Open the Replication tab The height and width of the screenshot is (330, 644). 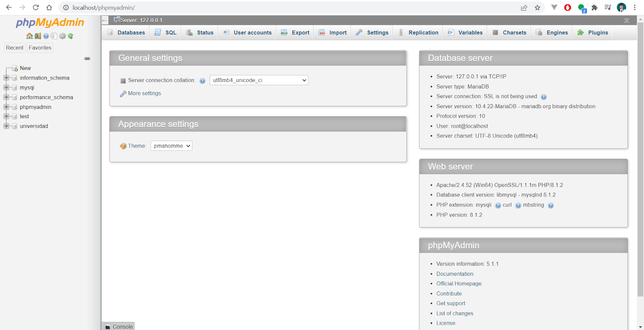[x=418, y=33]
